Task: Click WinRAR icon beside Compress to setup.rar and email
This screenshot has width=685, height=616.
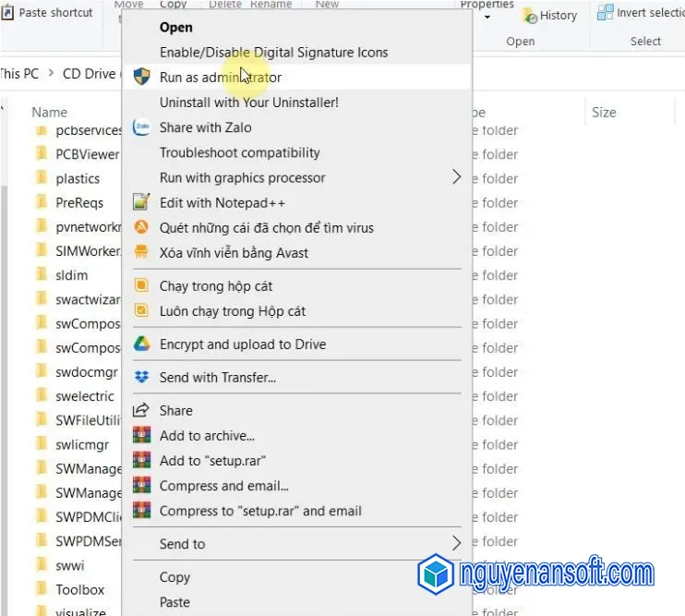Action: point(141,511)
